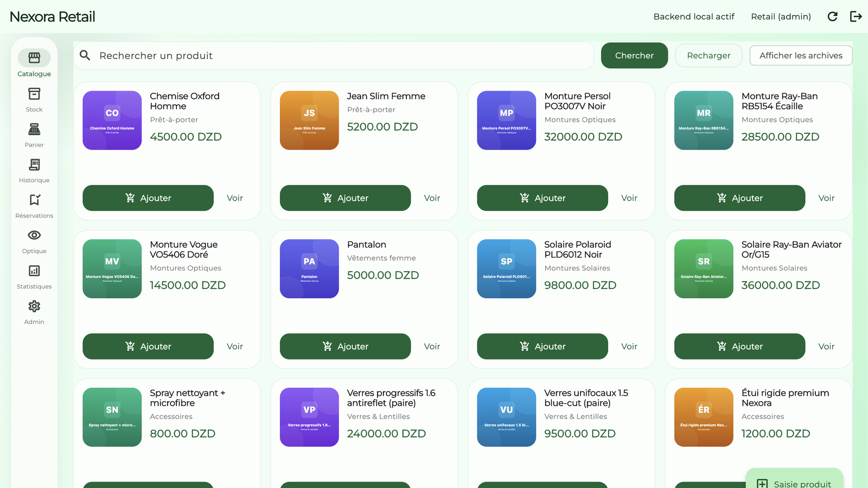
Task: Open the Stock section icon
Action: (34, 94)
